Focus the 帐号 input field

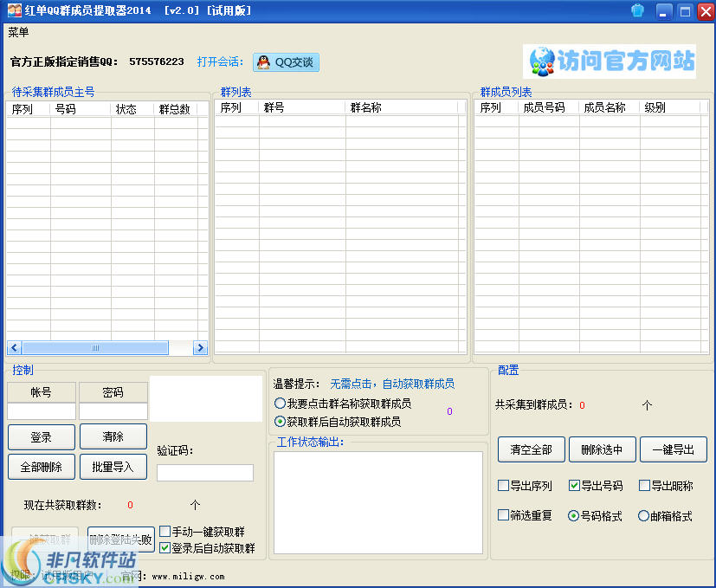pos(42,410)
